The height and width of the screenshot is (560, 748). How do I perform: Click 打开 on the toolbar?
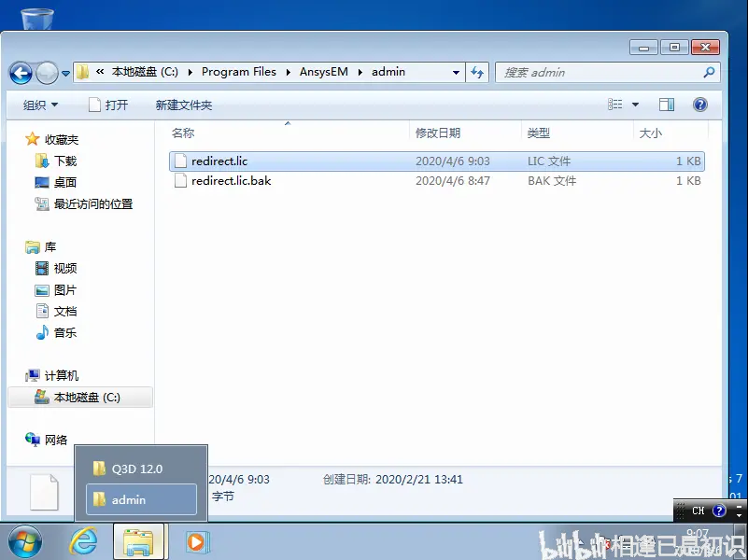pos(108,105)
